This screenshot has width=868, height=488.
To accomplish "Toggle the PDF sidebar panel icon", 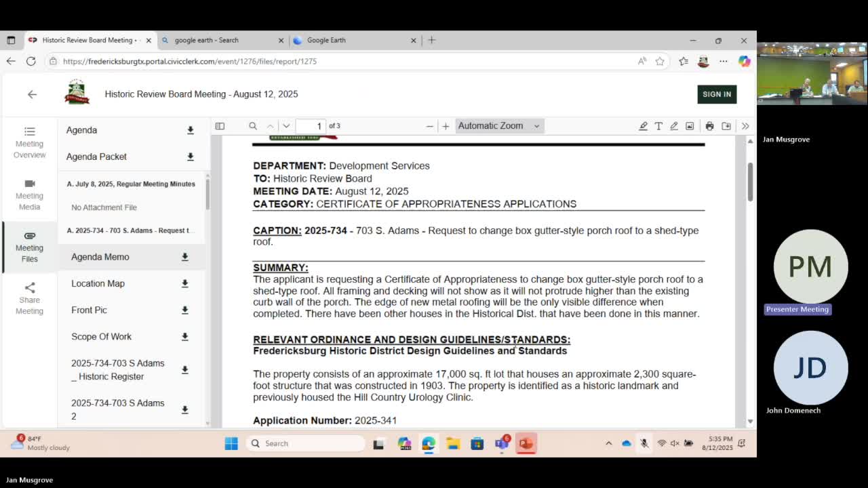I will (x=220, y=126).
